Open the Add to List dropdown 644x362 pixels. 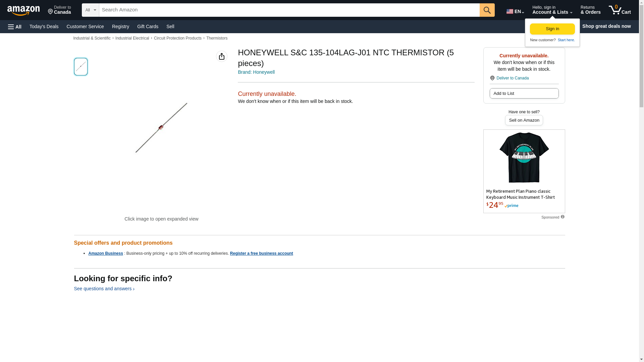coord(524,93)
